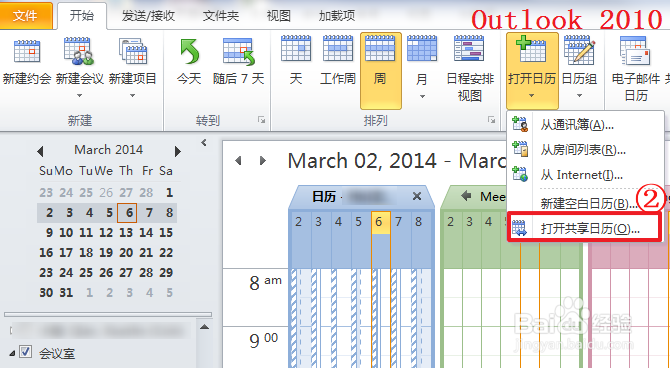The image size is (670, 368).
Task: Click the 8 am time slot label
Action: pos(265,282)
